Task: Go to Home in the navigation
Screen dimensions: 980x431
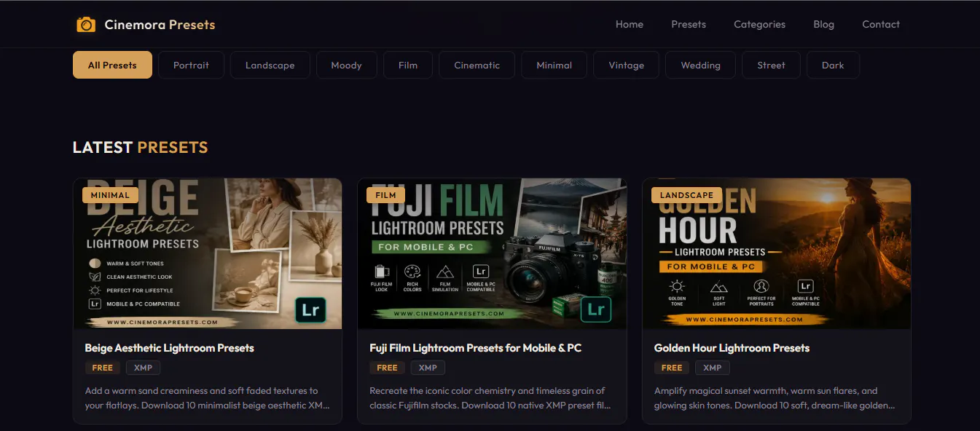Action: click(630, 24)
